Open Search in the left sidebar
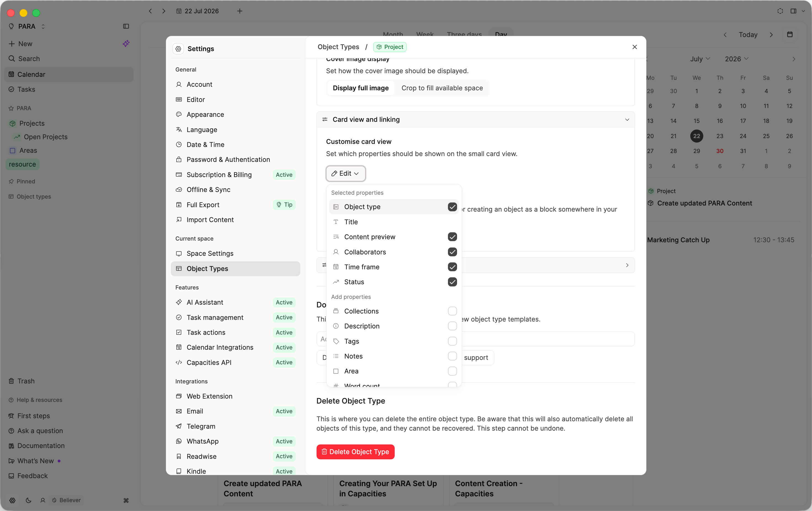 24,59
